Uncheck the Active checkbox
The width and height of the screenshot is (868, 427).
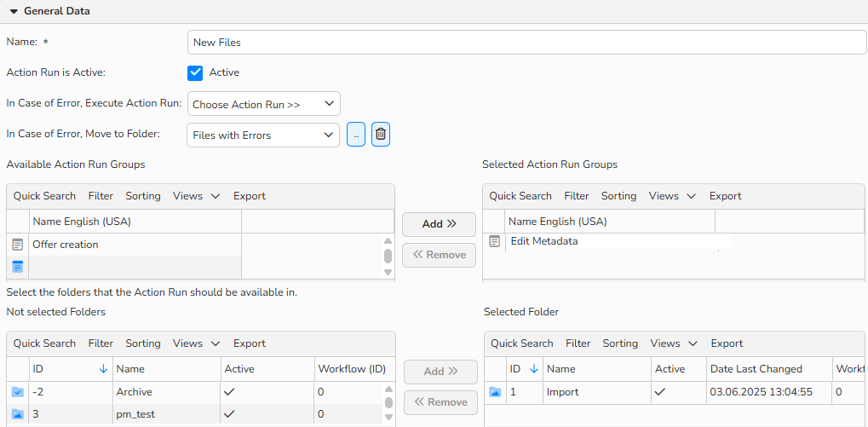(x=195, y=72)
